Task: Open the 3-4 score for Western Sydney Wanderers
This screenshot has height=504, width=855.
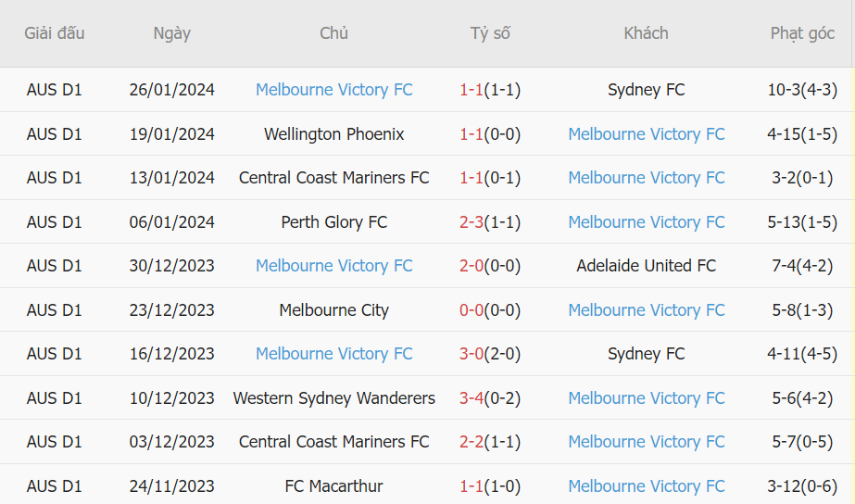Action: [472, 398]
